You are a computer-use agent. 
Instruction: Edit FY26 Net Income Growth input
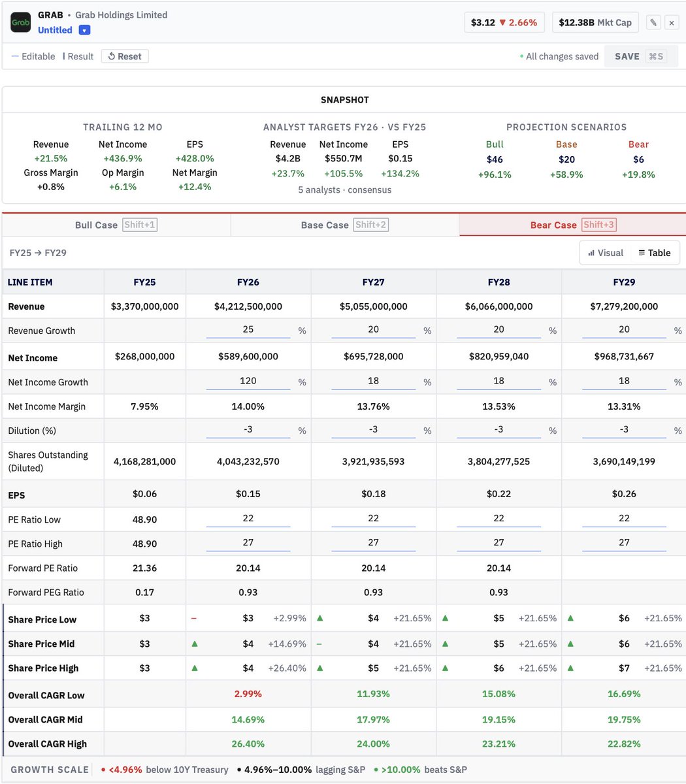coord(248,381)
